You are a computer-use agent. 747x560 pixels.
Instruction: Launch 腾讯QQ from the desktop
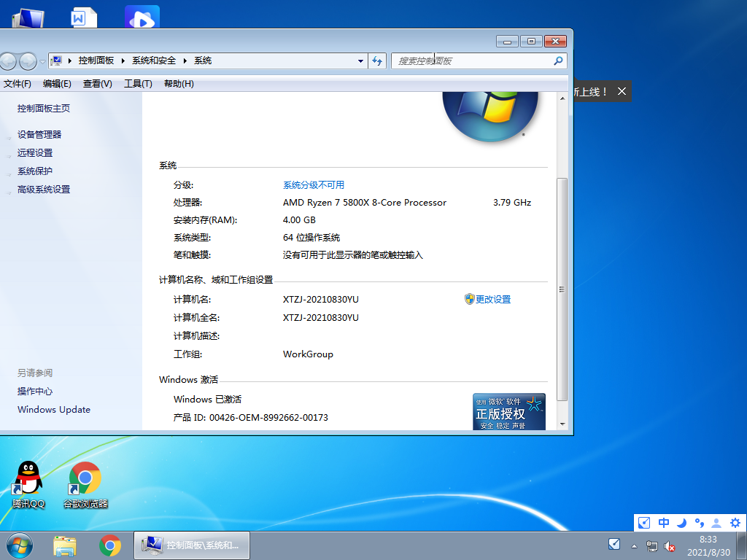(x=27, y=478)
